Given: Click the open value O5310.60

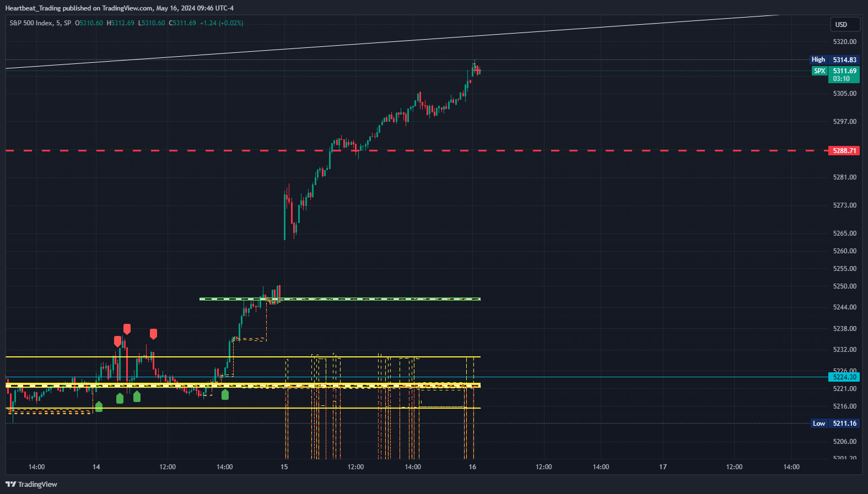Looking at the screenshot, I should (x=89, y=23).
